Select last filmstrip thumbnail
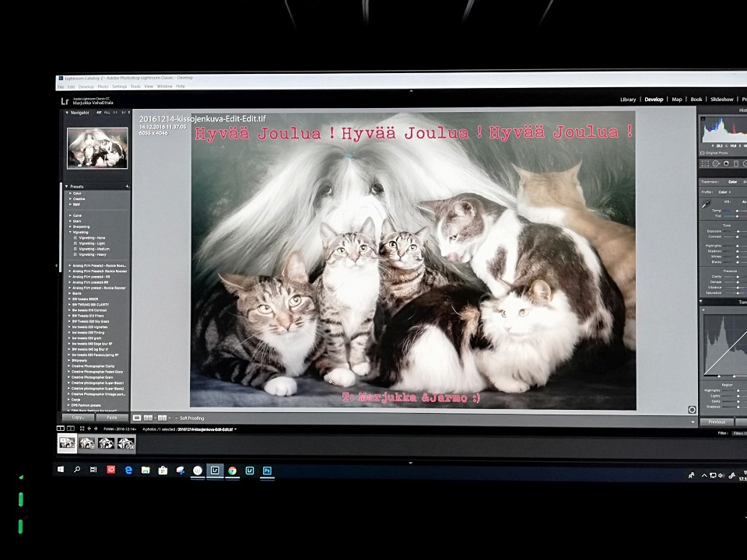 (126, 443)
